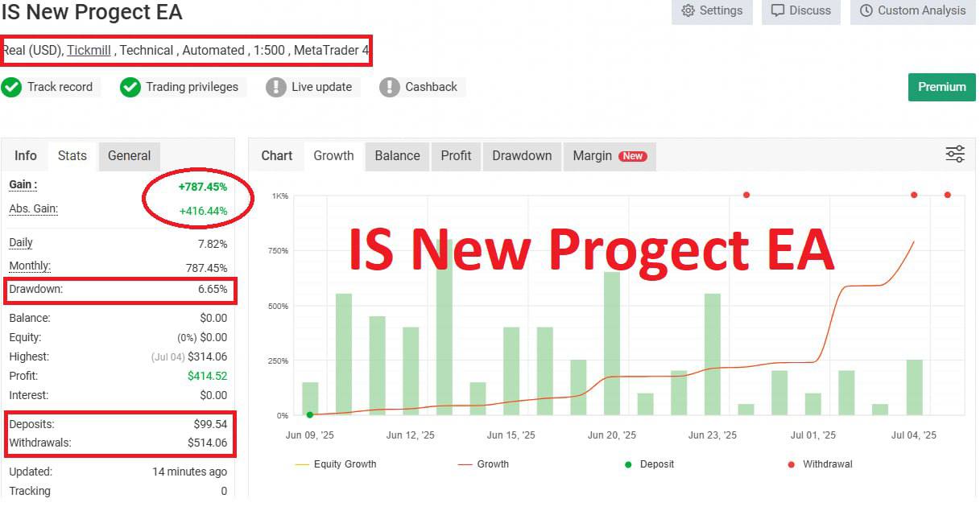The width and height of the screenshot is (980, 515).
Task: Switch to the General info tab
Action: coord(129,155)
